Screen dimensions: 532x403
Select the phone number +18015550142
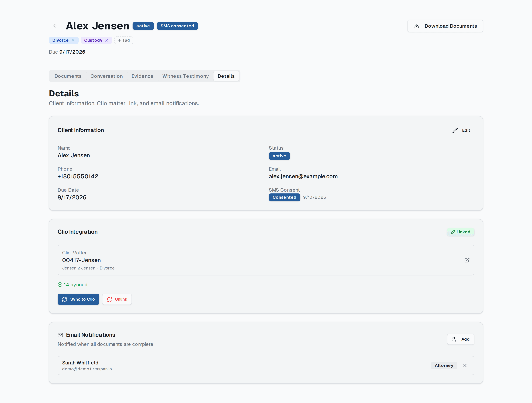point(78,176)
